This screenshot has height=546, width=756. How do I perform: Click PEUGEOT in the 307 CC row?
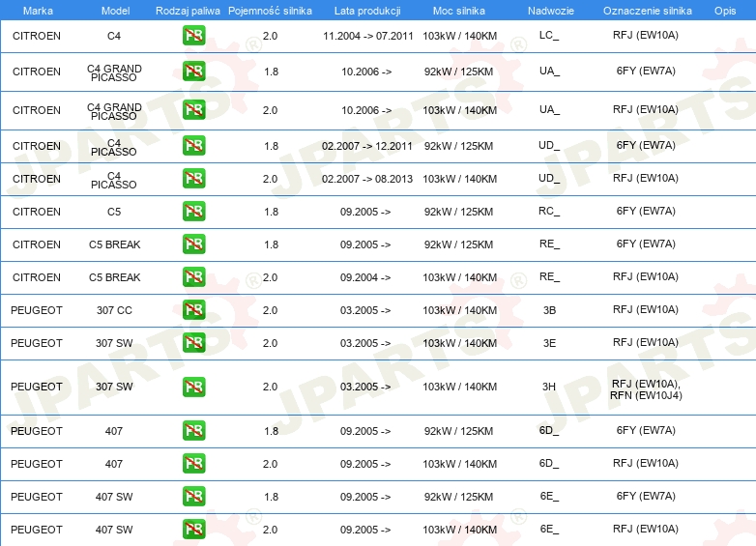click(x=37, y=310)
